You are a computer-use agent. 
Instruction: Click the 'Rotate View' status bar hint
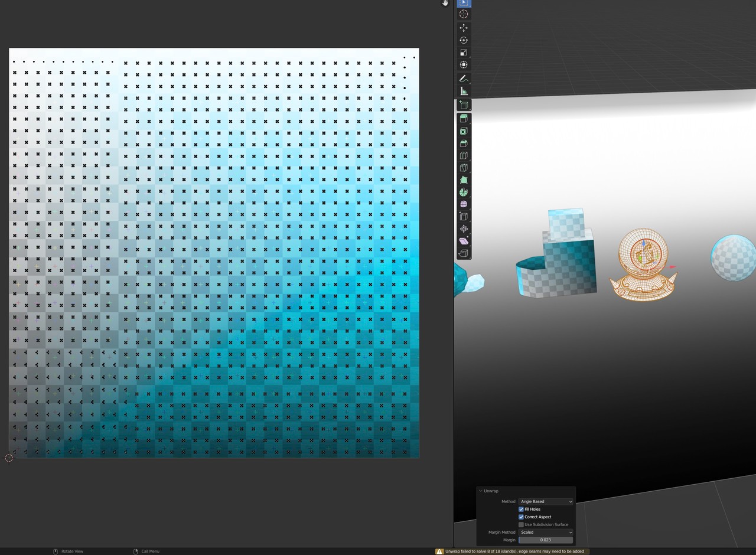(72, 551)
